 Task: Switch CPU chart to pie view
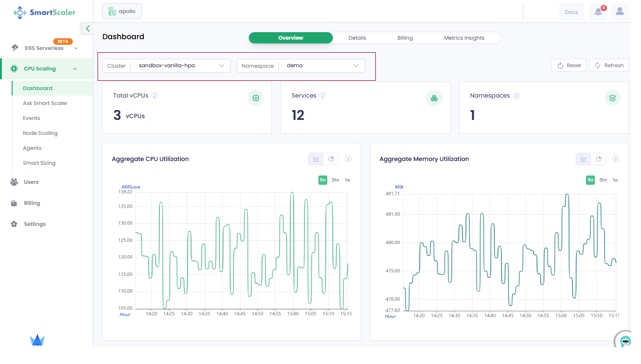[x=331, y=159]
